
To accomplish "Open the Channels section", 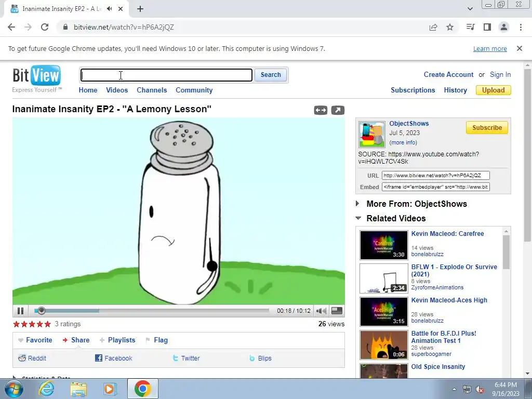I will point(152,90).
